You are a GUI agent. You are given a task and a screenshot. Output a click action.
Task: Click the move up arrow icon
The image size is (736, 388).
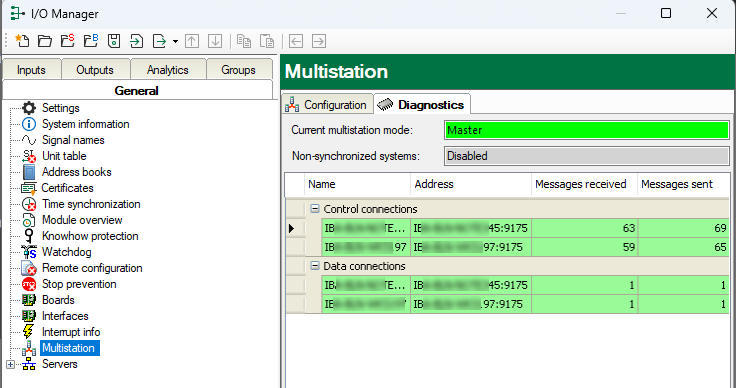coord(192,41)
